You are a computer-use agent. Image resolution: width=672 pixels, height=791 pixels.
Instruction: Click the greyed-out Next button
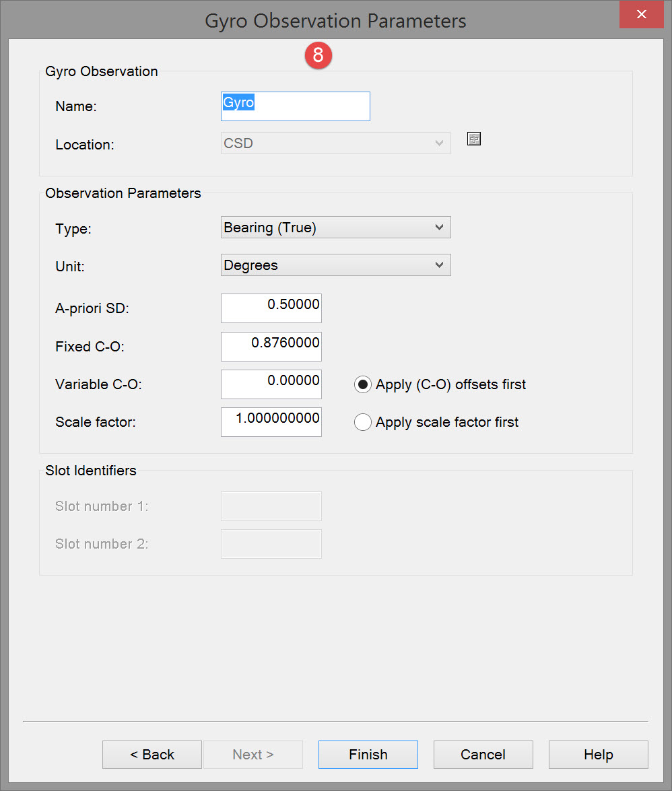pos(253,755)
